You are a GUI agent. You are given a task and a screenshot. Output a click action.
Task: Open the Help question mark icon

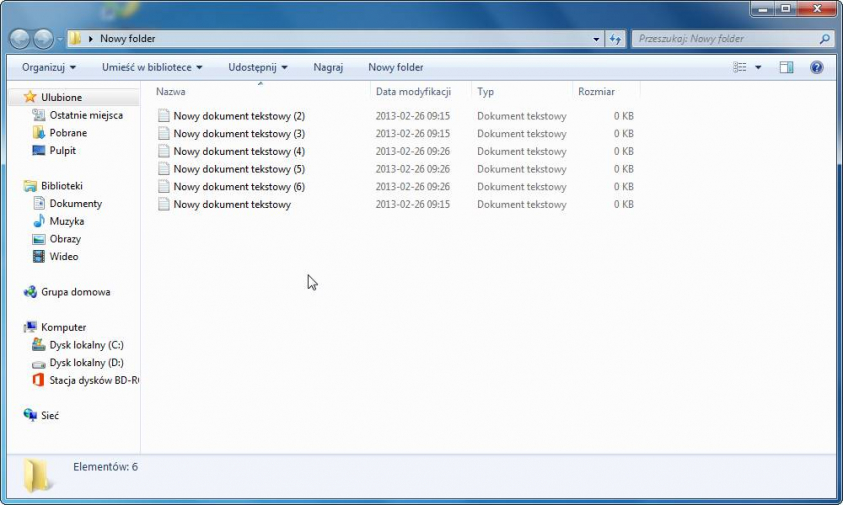816,67
